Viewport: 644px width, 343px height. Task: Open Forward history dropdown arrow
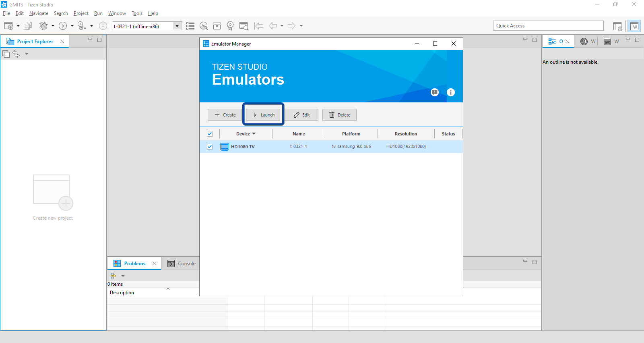coord(301,26)
